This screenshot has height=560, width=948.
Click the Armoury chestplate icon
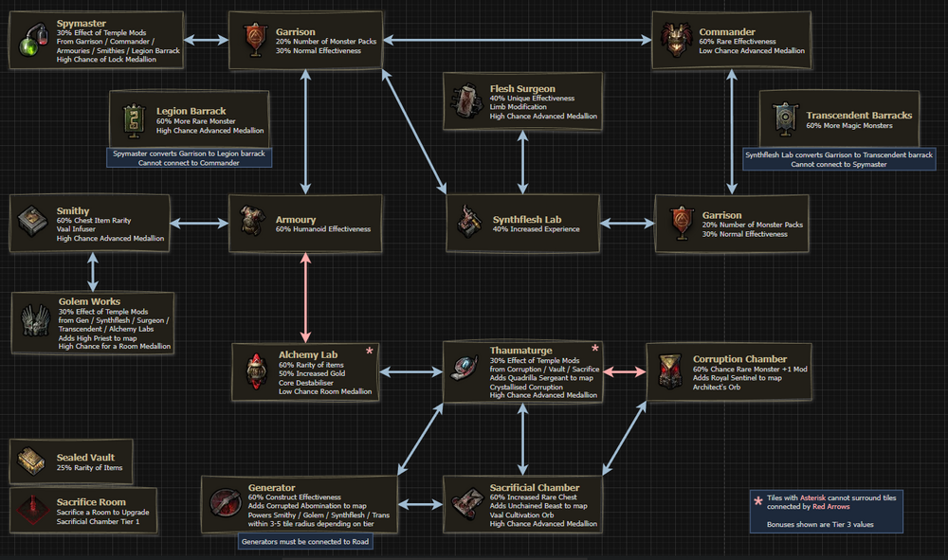click(250, 224)
